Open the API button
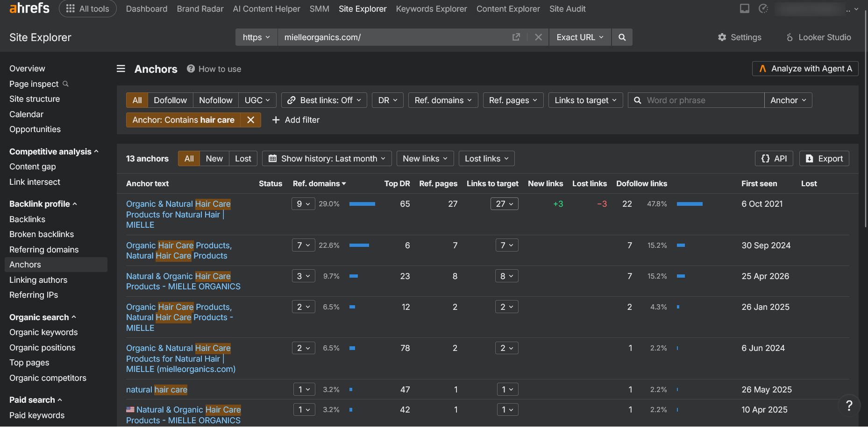The image size is (868, 427). [x=774, y=159]
